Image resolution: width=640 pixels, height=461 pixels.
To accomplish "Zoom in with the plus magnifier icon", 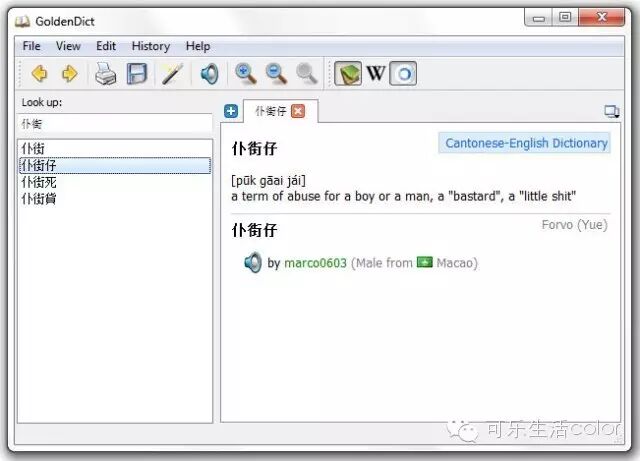I will tap(246, 74).
